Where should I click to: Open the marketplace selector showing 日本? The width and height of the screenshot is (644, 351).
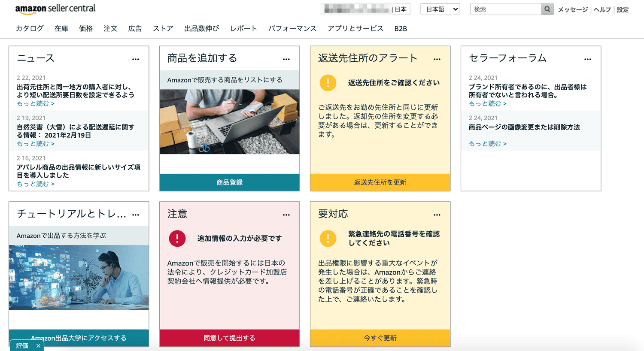pos(365,9)
